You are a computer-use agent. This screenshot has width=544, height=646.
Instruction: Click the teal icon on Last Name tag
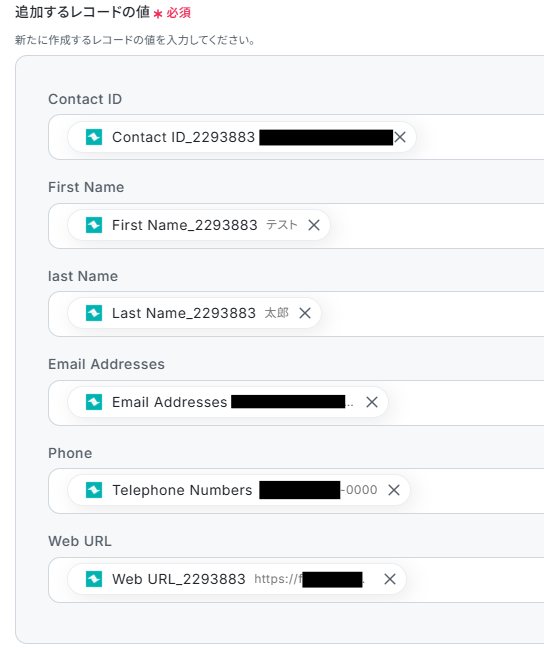[x=94, y=313]
